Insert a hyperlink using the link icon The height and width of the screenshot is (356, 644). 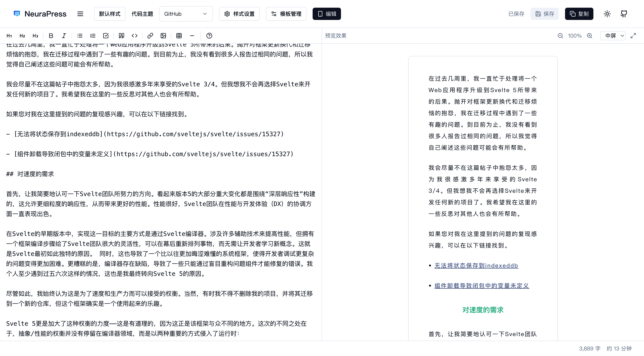150,36
